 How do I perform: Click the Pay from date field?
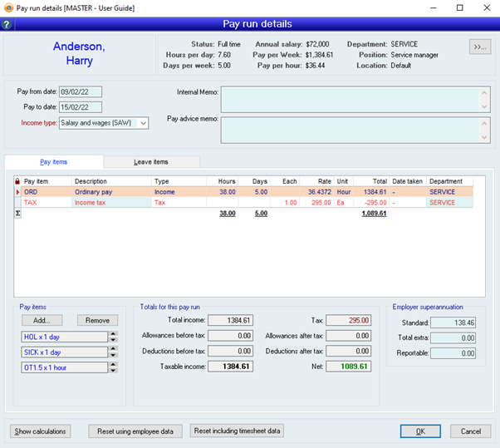pos(80,91)
